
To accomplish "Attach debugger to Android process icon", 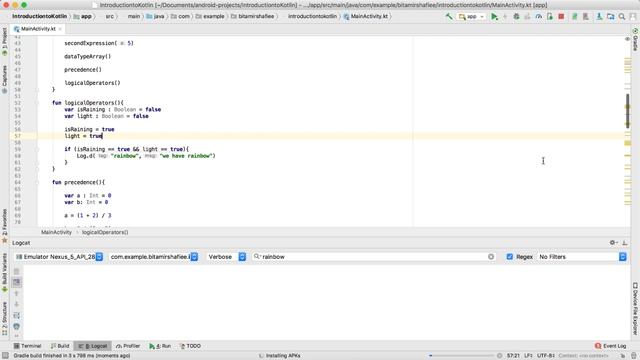I will coord(550,16).
